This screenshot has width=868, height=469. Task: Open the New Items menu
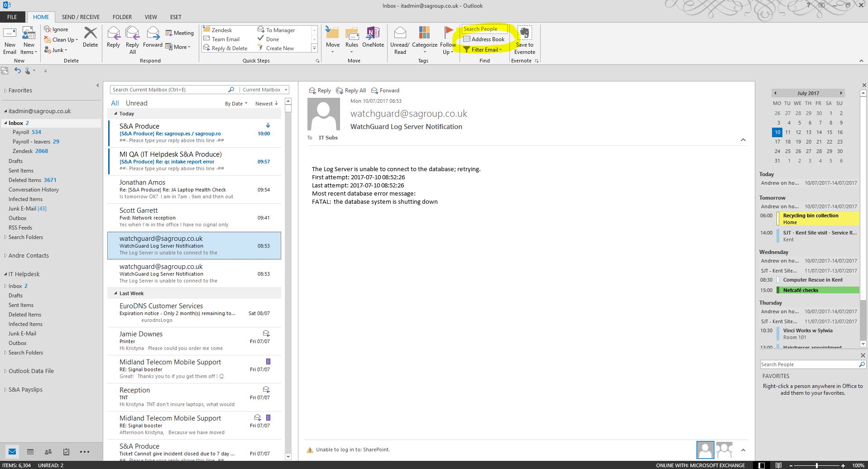pos(29,40)
